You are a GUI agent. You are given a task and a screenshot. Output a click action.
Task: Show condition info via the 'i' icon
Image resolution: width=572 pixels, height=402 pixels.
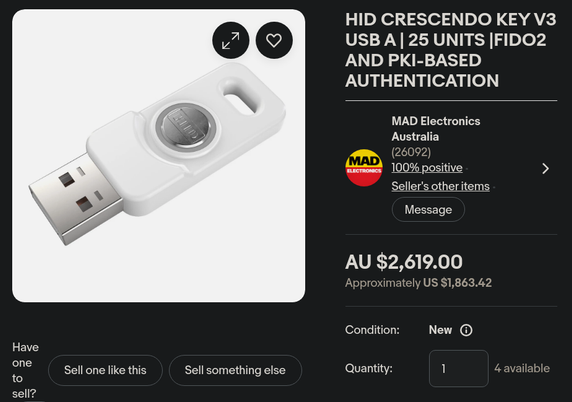[466, 330]
